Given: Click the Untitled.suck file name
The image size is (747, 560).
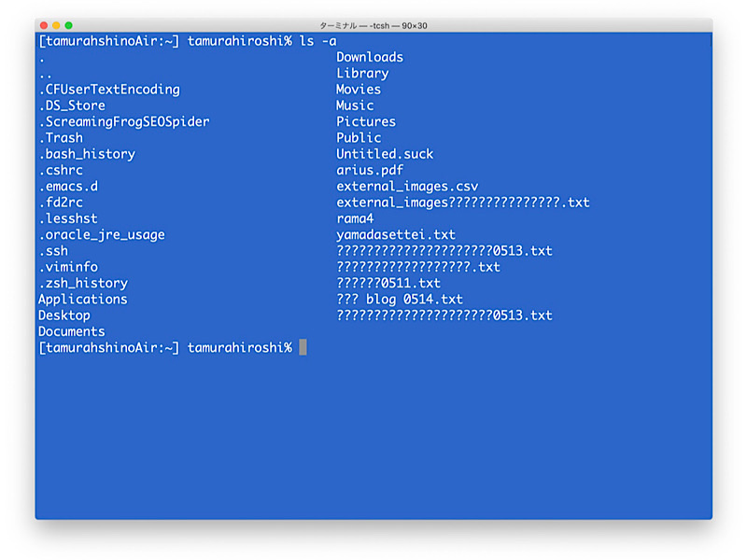Looking at the screenshot, I should click(x=385, y=154).
